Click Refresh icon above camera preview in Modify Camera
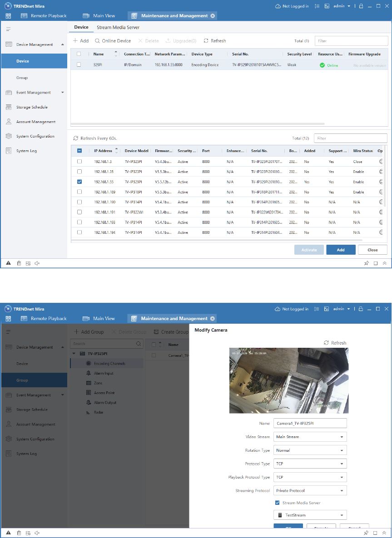Viewport: 392px width, 538px height. (x=327, y=343)
